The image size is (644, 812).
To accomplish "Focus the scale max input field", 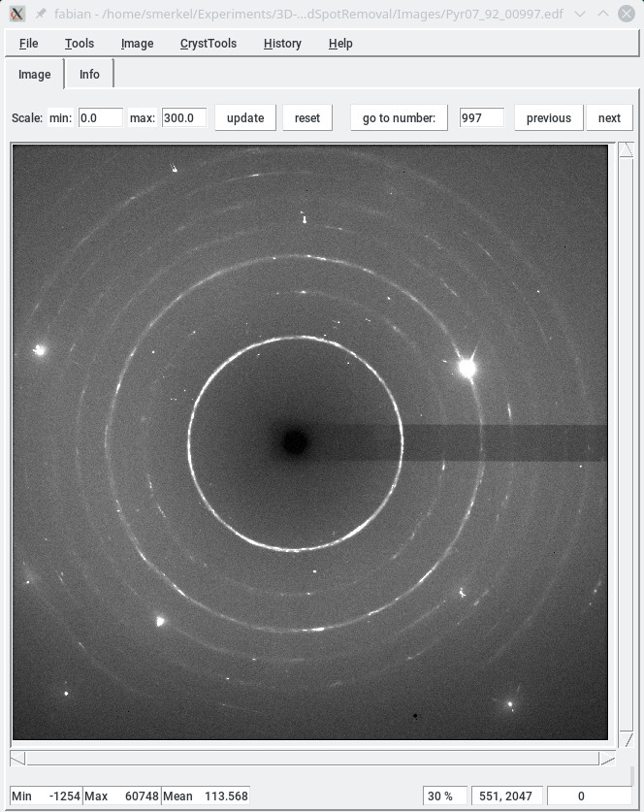I will click(x=183, y=118).
